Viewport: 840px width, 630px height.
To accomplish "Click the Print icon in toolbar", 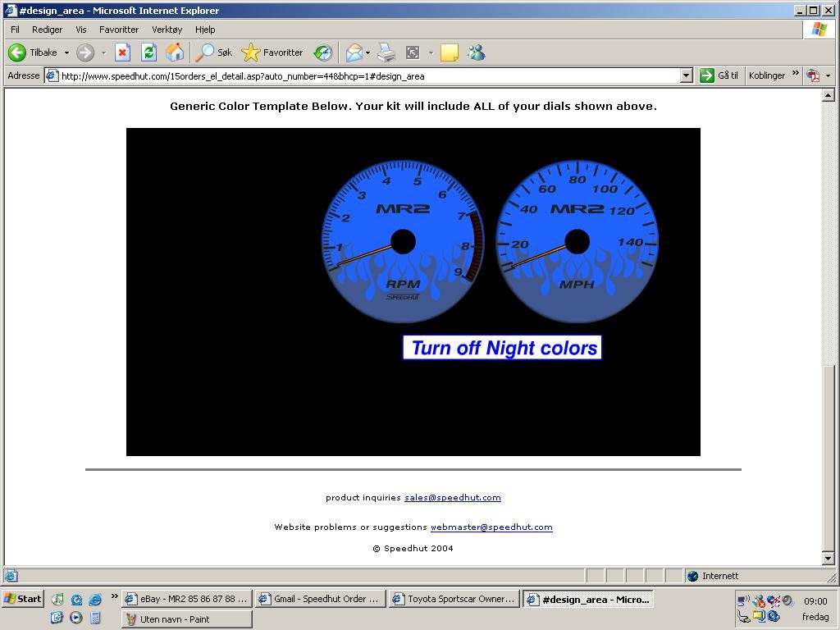I will [x=386, y=52].
